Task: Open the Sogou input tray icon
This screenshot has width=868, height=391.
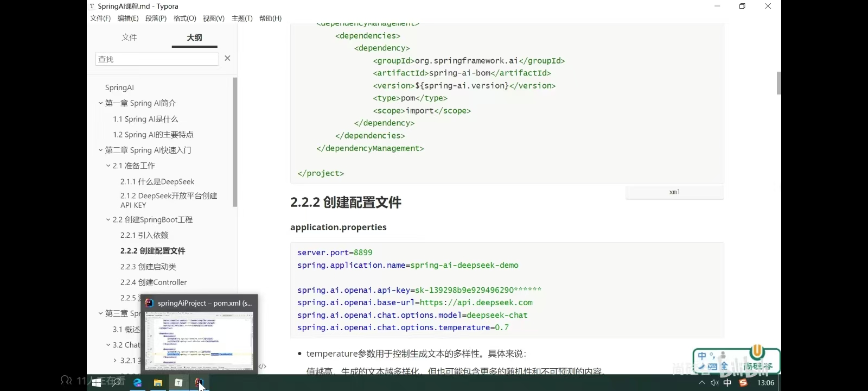Action: [743, 383]
